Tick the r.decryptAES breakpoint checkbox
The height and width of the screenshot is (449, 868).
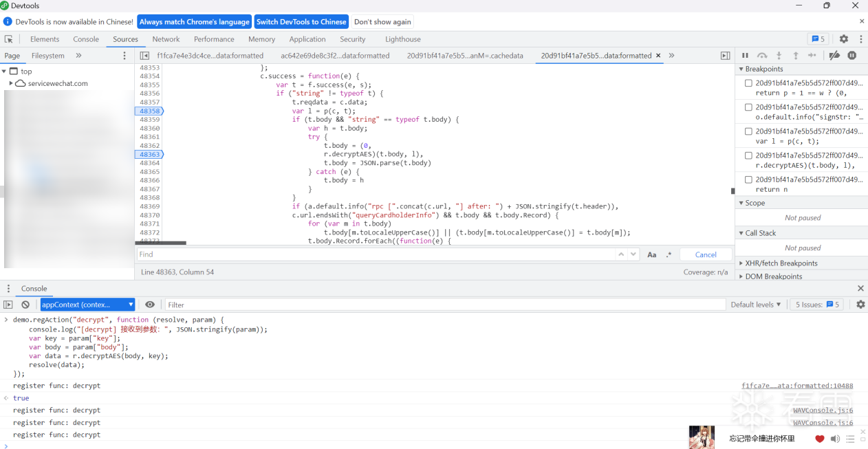click(x=748, y=155)
